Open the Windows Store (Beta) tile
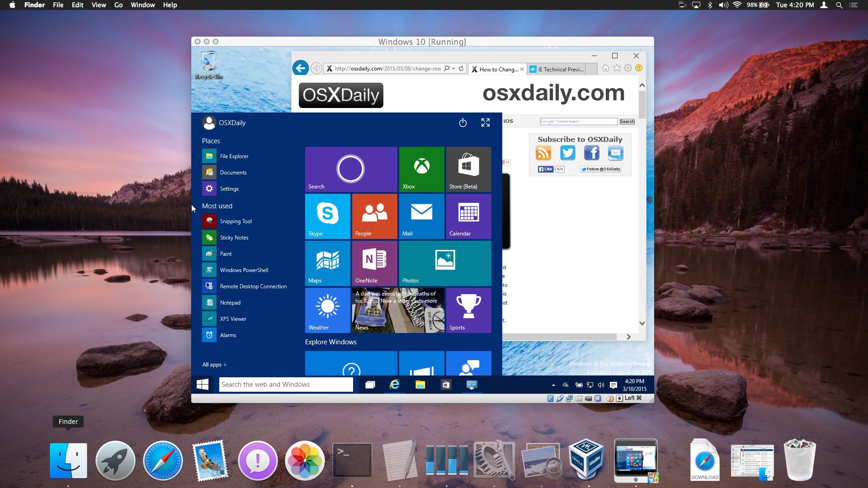Screen dimensions: 868x488 468,169
